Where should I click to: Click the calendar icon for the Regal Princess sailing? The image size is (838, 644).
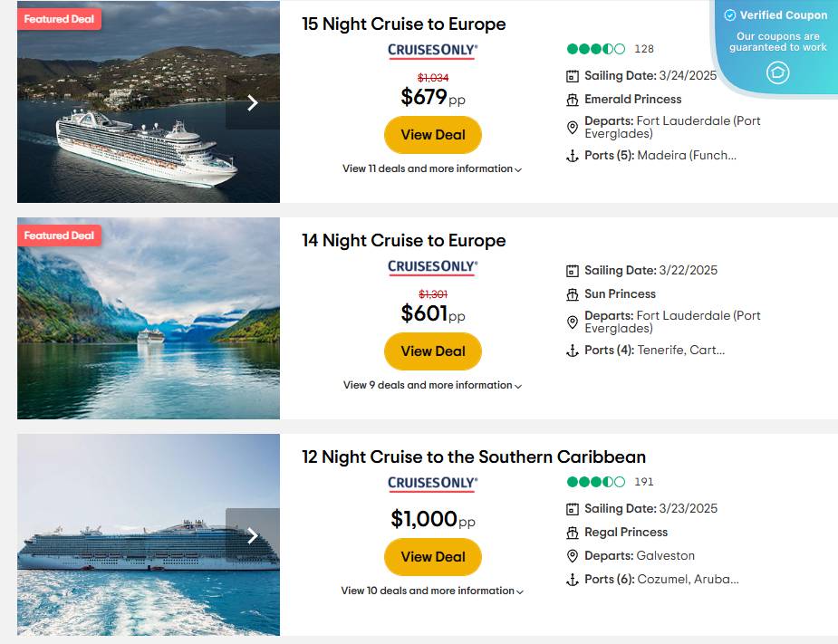pos(572,508)
